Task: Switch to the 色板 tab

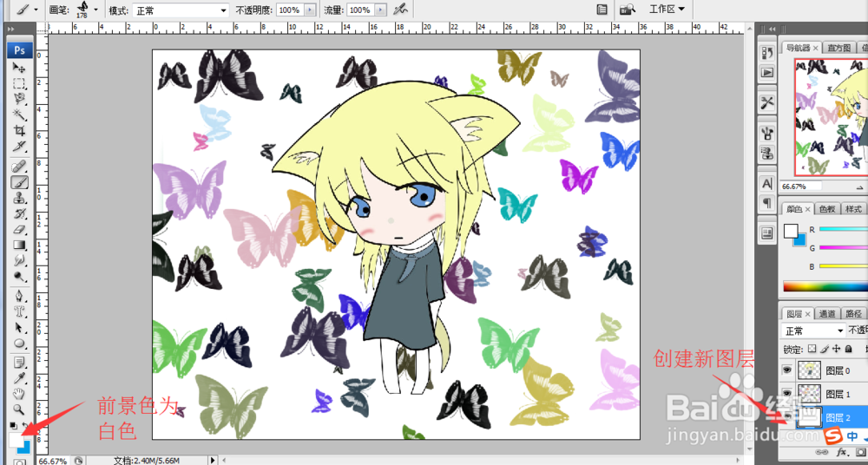Action: coord(827,209)
